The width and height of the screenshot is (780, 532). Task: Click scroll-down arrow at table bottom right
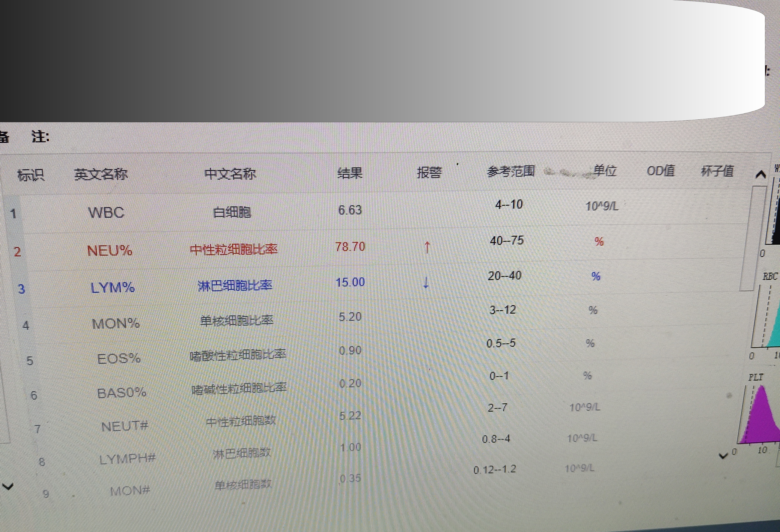pos(723,455)
